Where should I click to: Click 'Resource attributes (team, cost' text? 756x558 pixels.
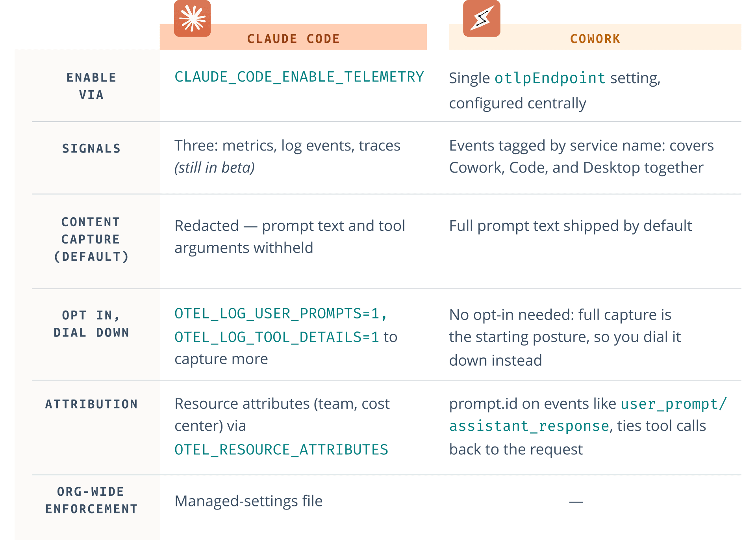coord(282,404)
